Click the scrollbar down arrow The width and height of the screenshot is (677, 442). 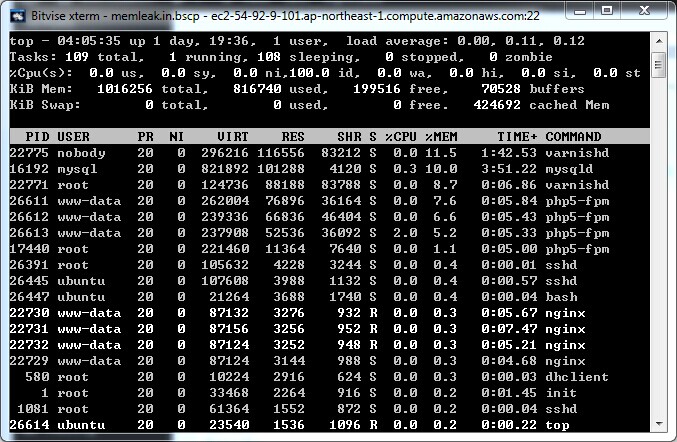658,423
